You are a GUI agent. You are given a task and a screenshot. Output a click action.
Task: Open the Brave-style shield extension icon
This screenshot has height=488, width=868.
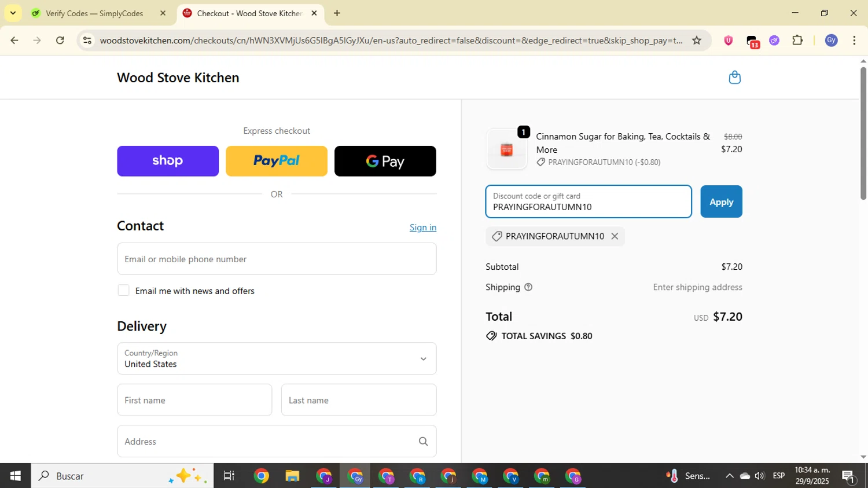728,41
